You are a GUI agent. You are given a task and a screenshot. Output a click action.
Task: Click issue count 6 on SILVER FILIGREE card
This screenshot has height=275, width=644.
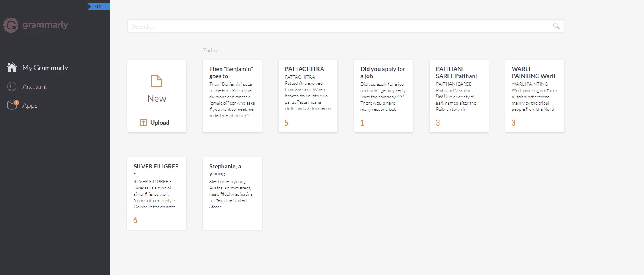click(135, 220)
